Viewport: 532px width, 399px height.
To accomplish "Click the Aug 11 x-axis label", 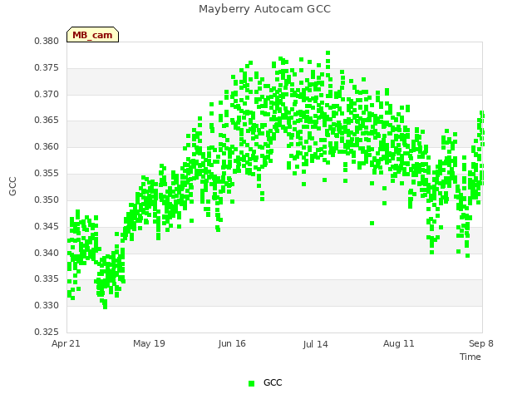I will click(x=399, y=343).
